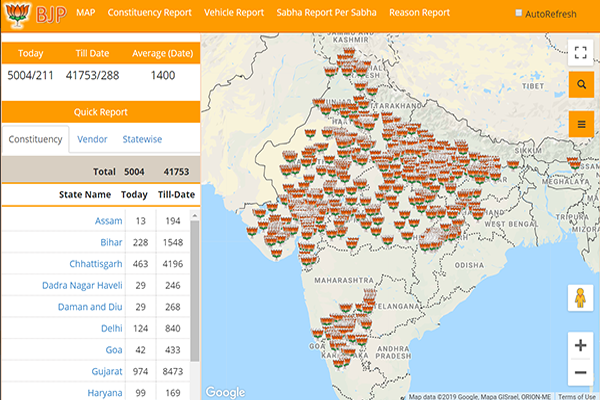Viewport: 600px width, 400px height.
Task: Open Reason Report page
Action: tap(419, 13)
